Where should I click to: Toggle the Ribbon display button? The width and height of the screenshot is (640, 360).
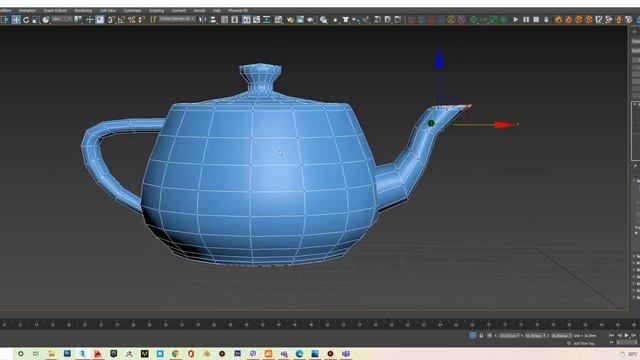pyautogui.click(x=246, y=20)
